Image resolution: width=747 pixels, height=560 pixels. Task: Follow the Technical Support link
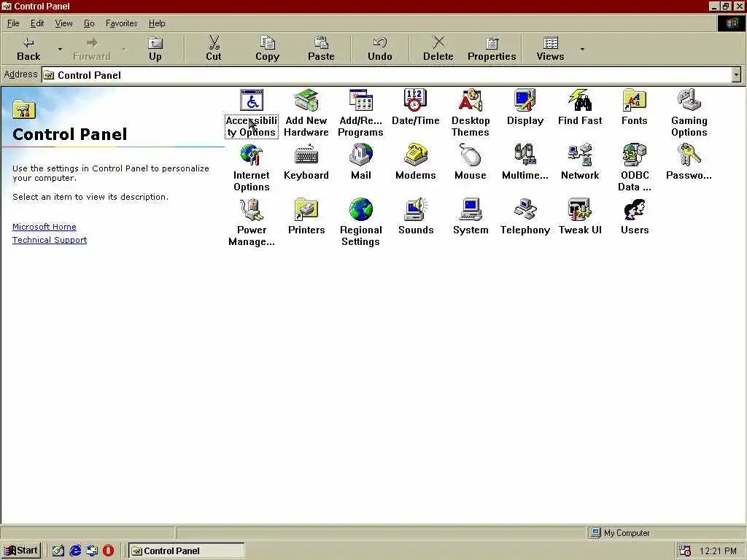[50, 240]
